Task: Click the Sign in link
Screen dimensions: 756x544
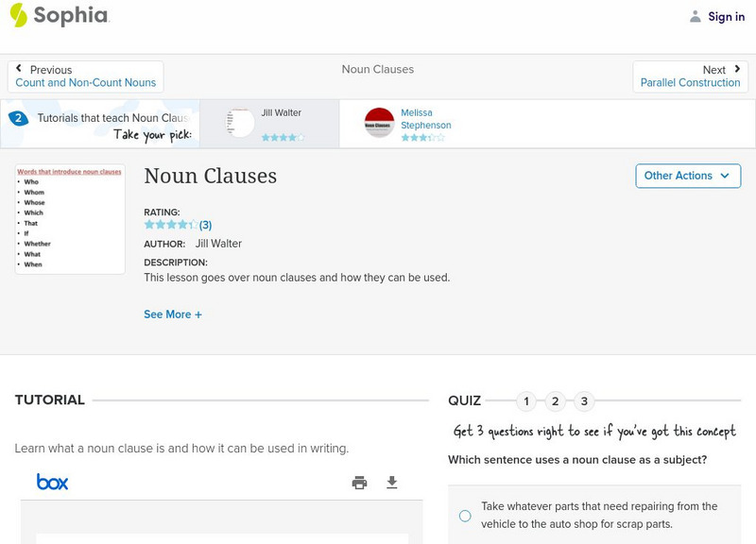Action: (x=726, y=17)
